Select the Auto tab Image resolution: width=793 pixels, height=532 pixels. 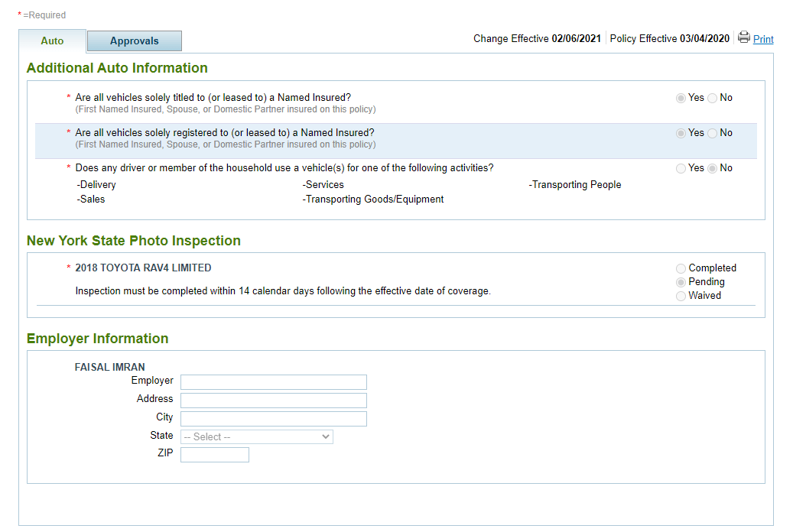52,41
